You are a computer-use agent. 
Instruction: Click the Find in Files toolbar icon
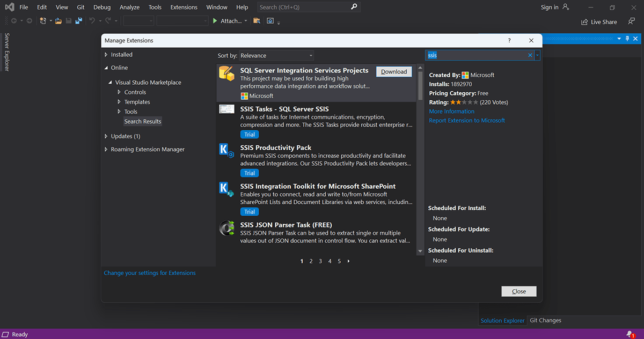coord(257,20)
